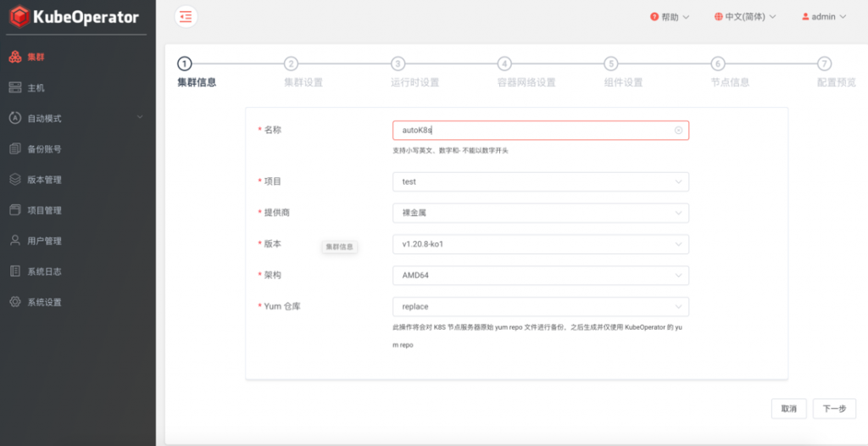Click the red help question-mark icon
The width and height of the screenshot is (868, 446).
pos(654,17)
